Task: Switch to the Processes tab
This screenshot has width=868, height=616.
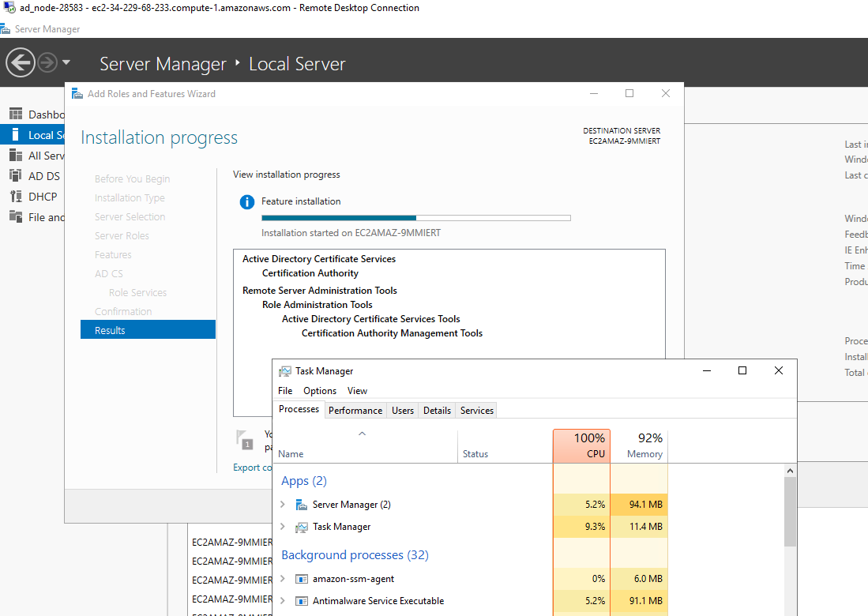Action: pos(299,410)
